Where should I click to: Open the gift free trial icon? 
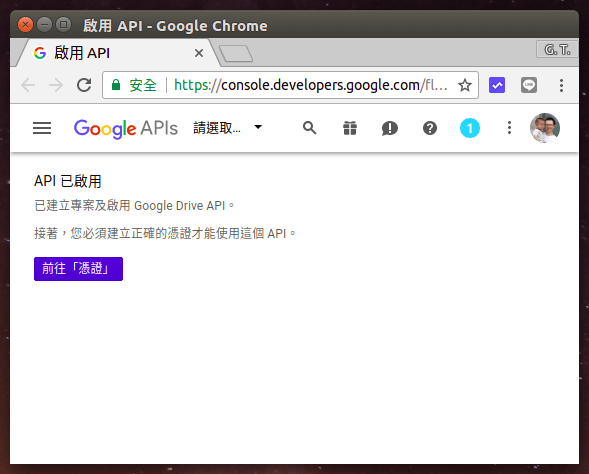(x=350, y=128)
